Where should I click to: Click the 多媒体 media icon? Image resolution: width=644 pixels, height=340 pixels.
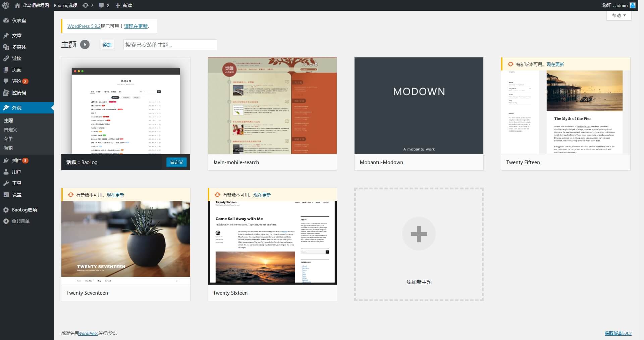(6, 47)
